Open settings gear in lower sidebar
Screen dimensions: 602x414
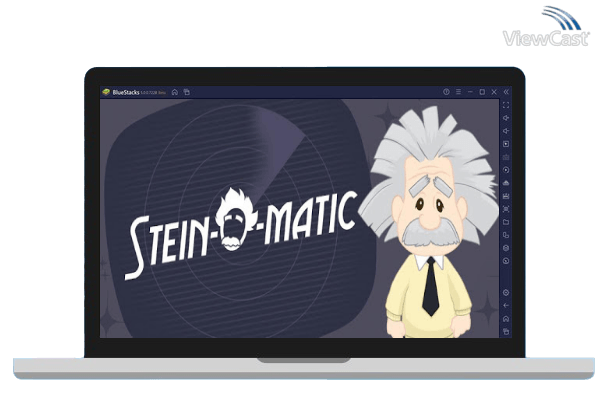tap(506, 293)
